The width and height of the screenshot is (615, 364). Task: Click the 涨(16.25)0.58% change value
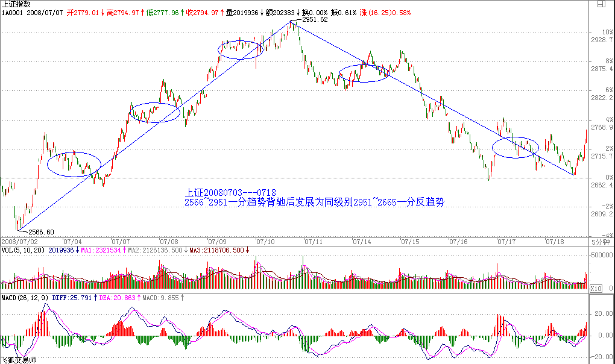pos(385,12)
